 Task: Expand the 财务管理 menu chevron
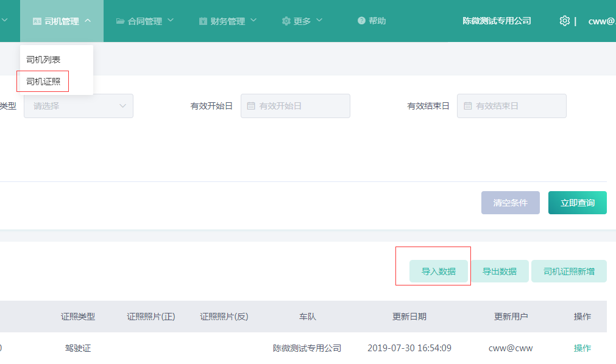point(253,20)
